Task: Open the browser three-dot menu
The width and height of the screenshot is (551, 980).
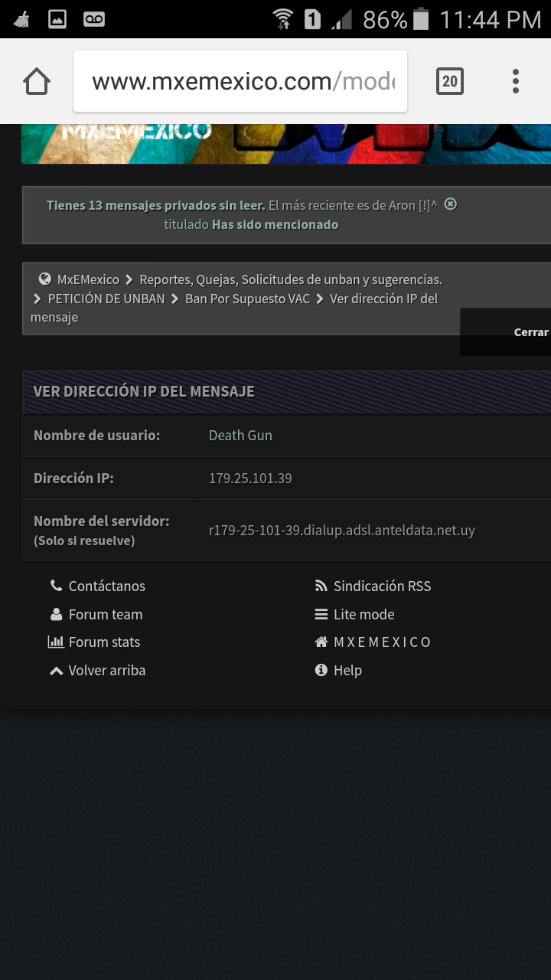Action: (x=516, y=81)
